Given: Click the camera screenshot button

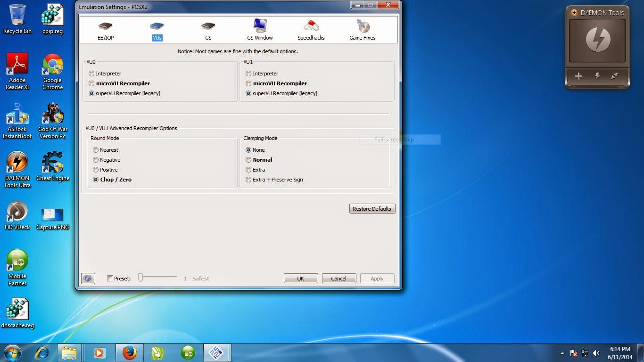Looking at the screenshot, I should (x=88, y=279).
